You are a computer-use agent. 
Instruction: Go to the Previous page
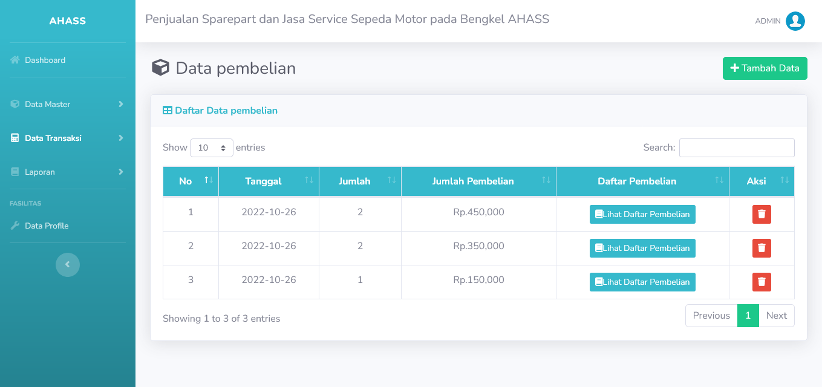pyautogui.click(x=711, y=316)
